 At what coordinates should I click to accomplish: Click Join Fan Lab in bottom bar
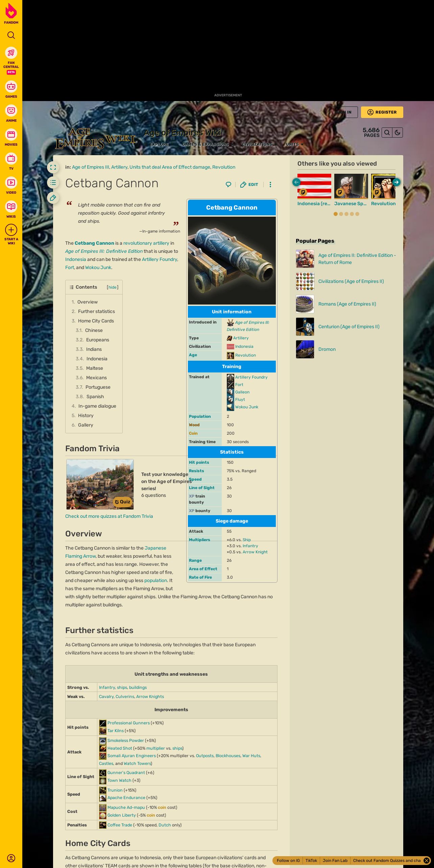(x=335, y=861)
